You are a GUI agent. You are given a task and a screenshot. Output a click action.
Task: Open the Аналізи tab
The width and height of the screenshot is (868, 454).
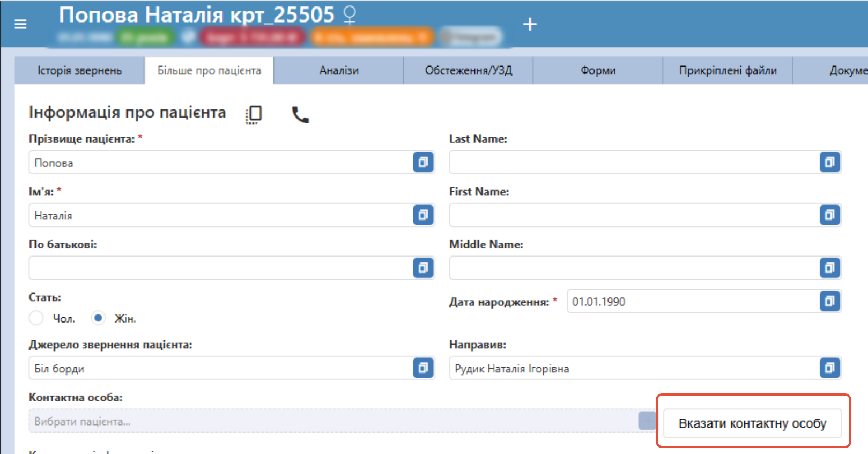point(339,71)
